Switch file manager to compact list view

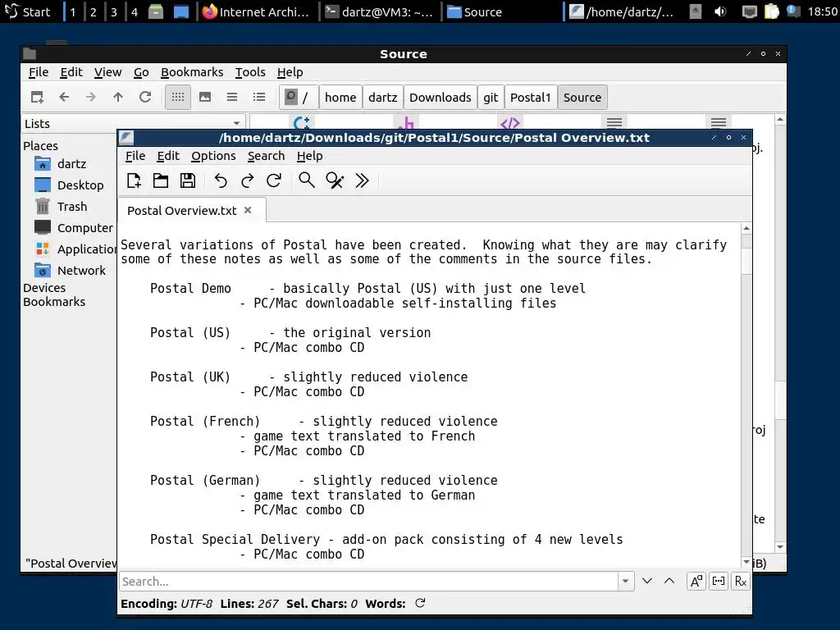[x=232, y=97]
